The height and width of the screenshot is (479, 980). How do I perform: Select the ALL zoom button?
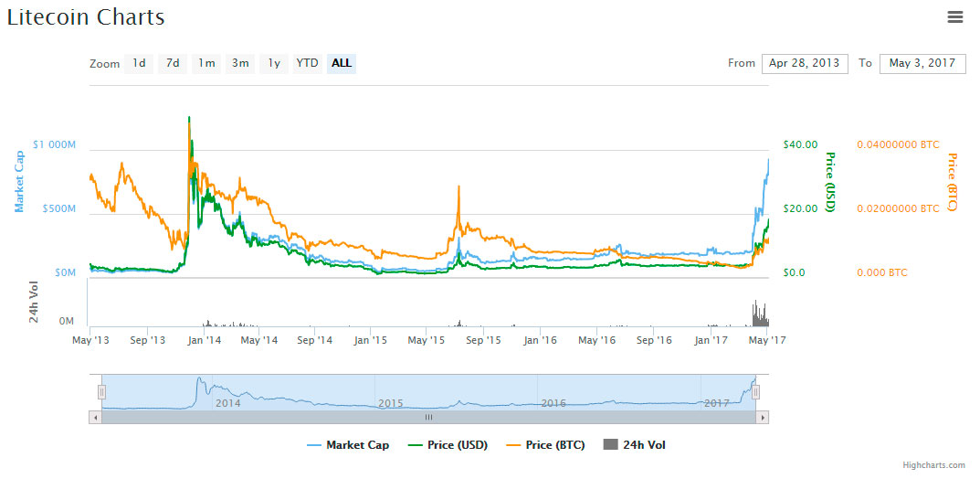[342, 63]
